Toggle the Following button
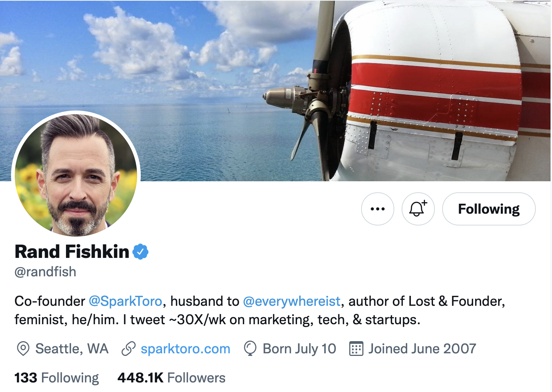Screen dimensions: 552x392 (489, 209)
